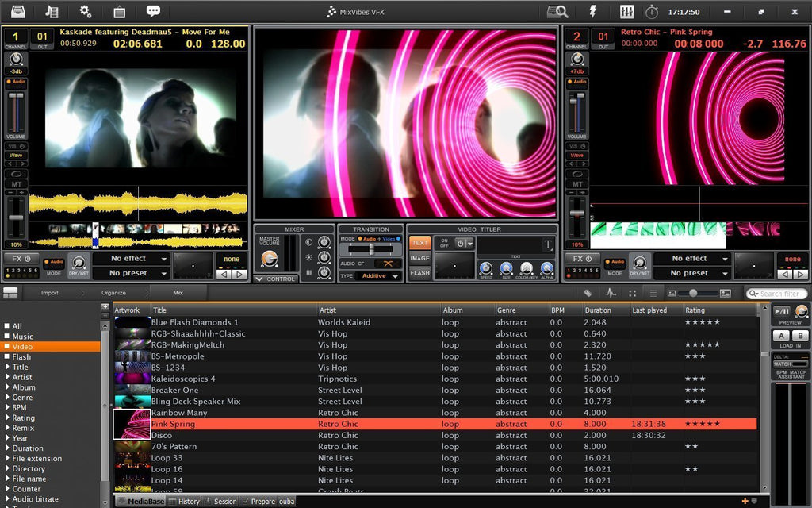
Task: Open the No preset dropdown on deck 2
Action: (x=691, y=273)
